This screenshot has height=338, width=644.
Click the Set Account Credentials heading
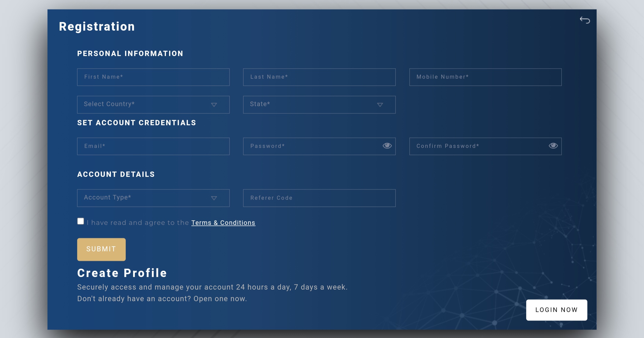click(x=137, y=123)
